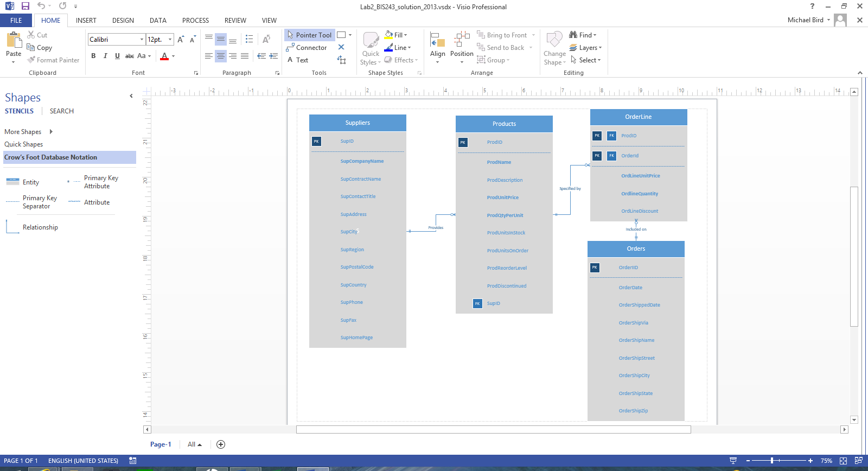The width and height of the screenshot is (868, 471).
Task: Open the Calibri font name dropdown
Action: (142, 40)
